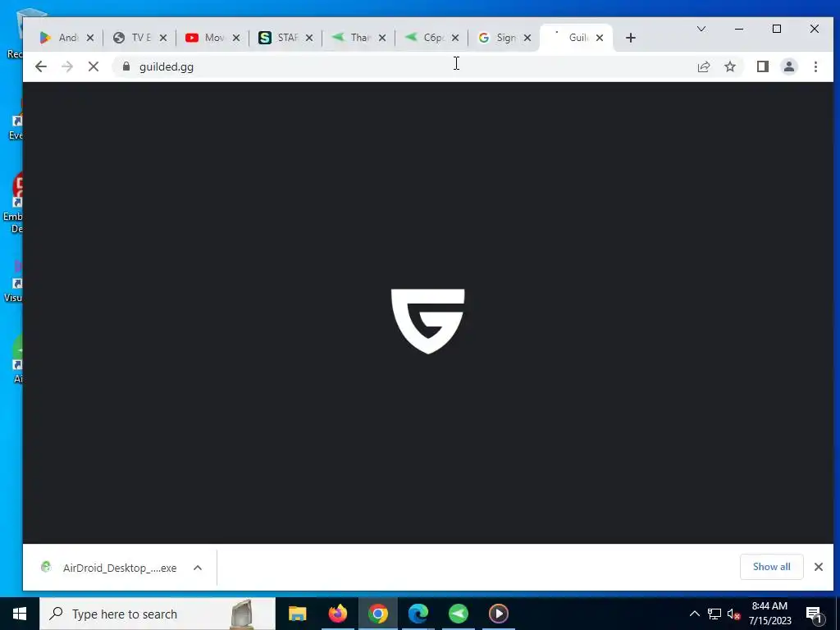Minimize the Chrome window
The image size is (840, 630).
tap(739, 29)
